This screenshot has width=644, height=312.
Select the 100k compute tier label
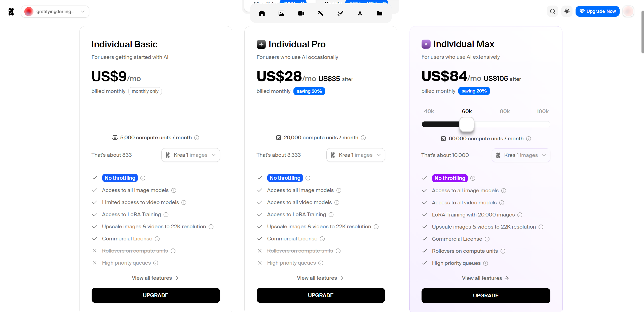pyautogui.click(x=542, y=111)
